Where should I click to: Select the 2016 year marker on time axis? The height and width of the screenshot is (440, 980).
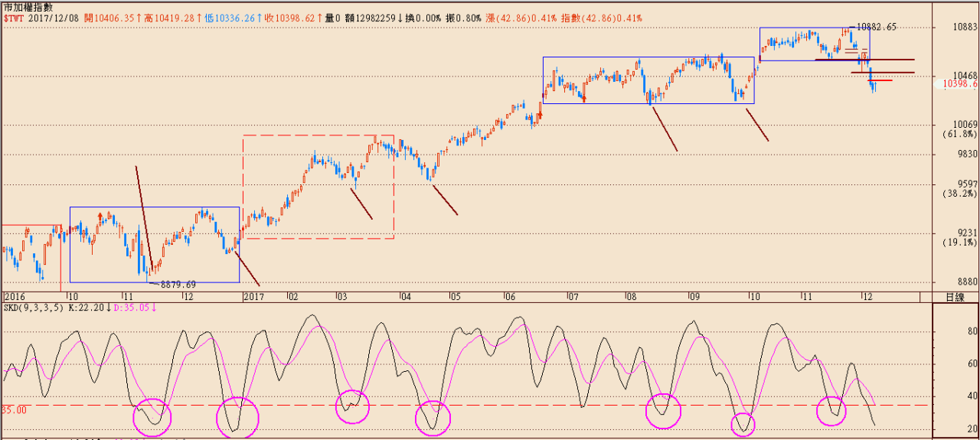[x=14, y=296]
